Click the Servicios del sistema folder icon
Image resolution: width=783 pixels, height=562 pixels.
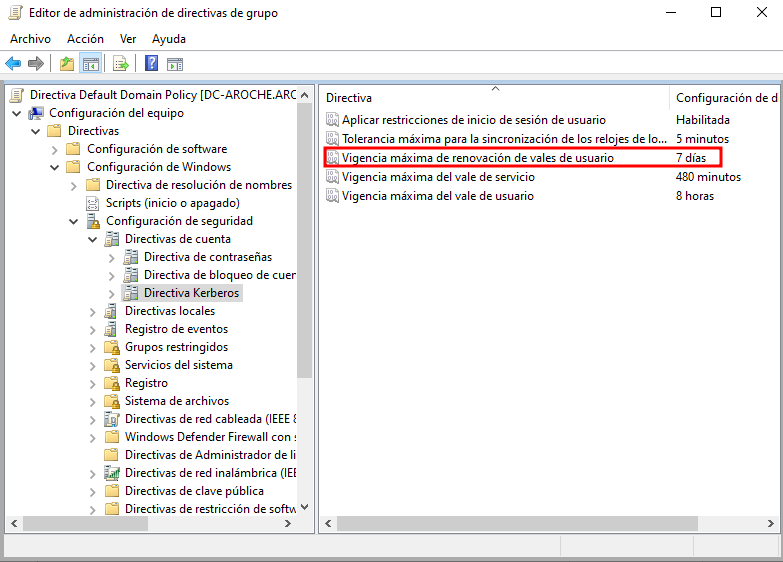(112, 365)
